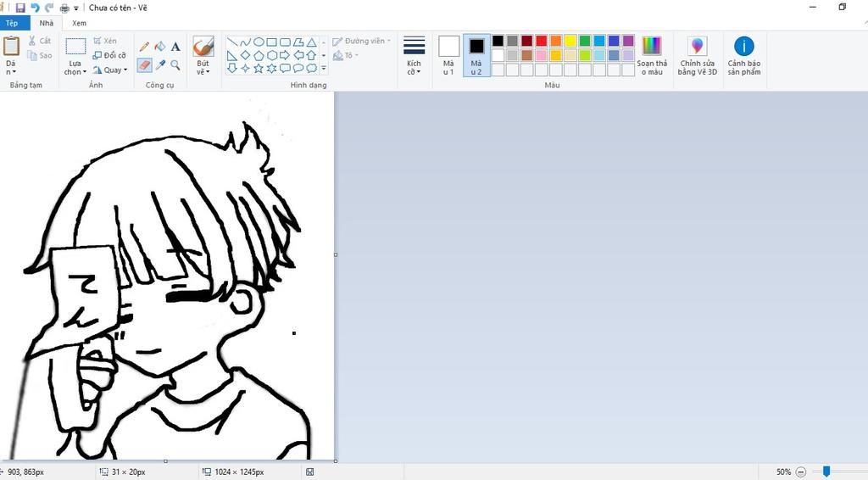
Task: Select the Eraser tool
Action: coord(144,65)
